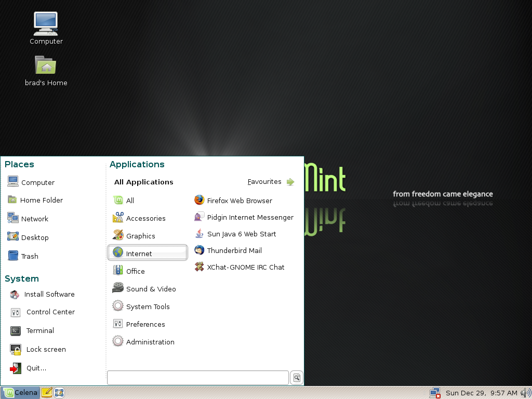This screenshot has height=399, width=532.
Task: Select the Preferences category
Action: pos(147,324)
